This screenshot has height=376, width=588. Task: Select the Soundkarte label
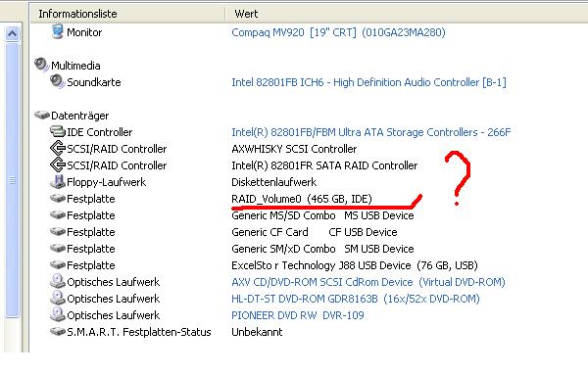coord(94,82)
